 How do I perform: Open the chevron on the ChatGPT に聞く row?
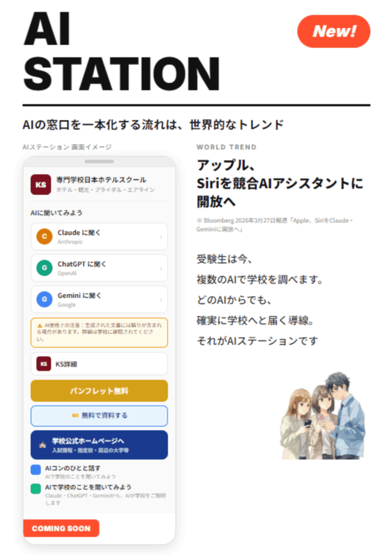tap(161, 268)
